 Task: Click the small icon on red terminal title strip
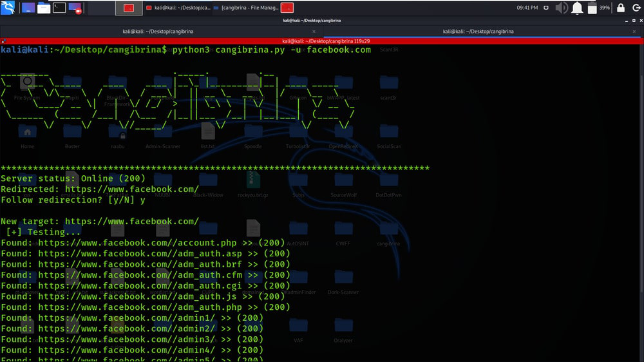pos(4,41)
